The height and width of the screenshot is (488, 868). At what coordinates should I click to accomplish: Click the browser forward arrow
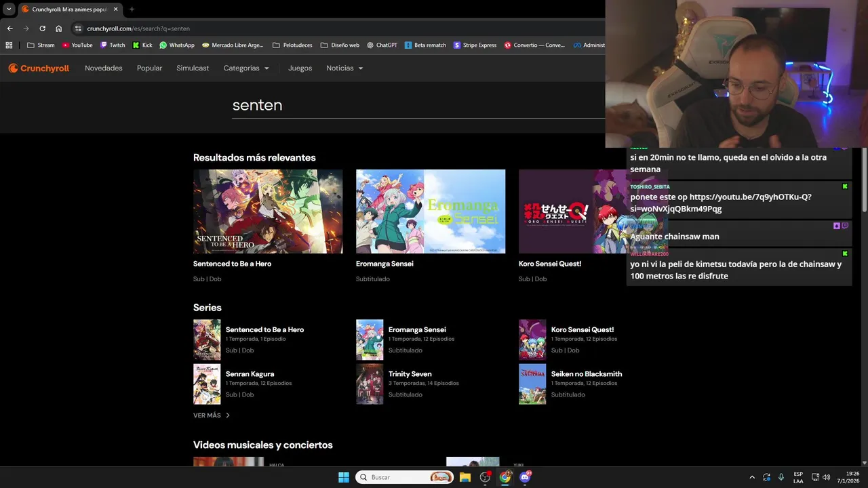point(26,28)
